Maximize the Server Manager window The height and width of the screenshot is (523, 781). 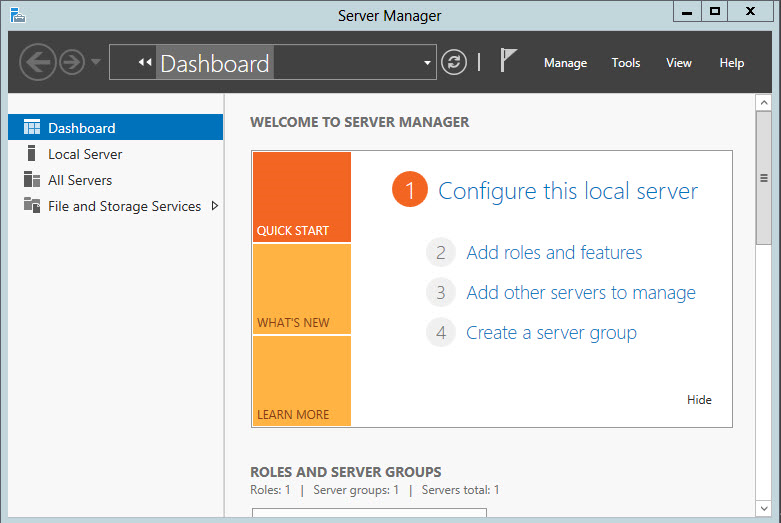click(715, 11)
